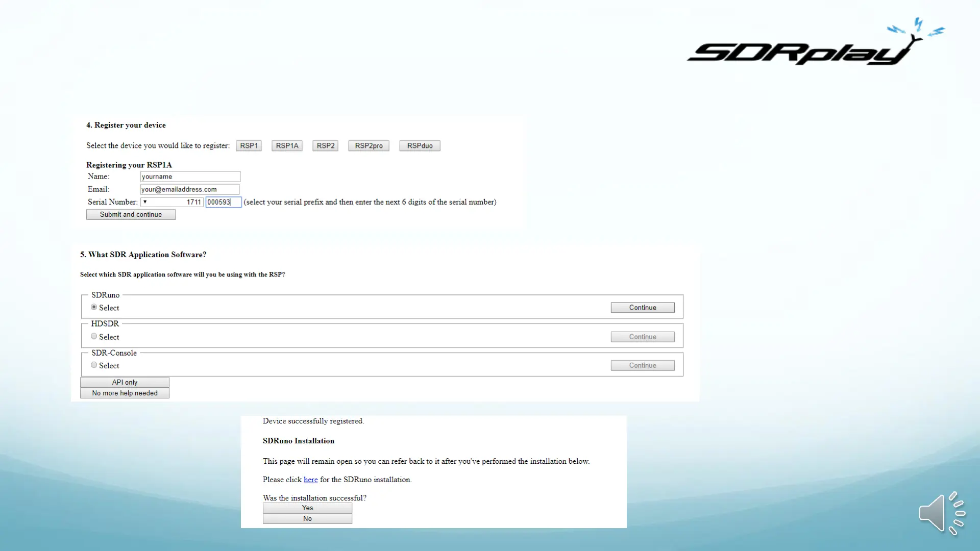Select the SDRuno radio button
This screenshot has width=980, height=551.
pos(94,307)
